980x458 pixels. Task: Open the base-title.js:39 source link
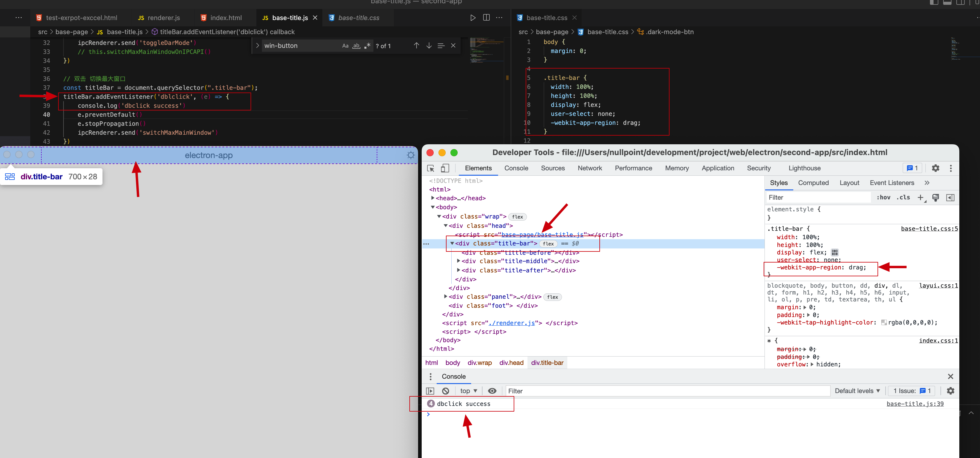pos(915,404)
